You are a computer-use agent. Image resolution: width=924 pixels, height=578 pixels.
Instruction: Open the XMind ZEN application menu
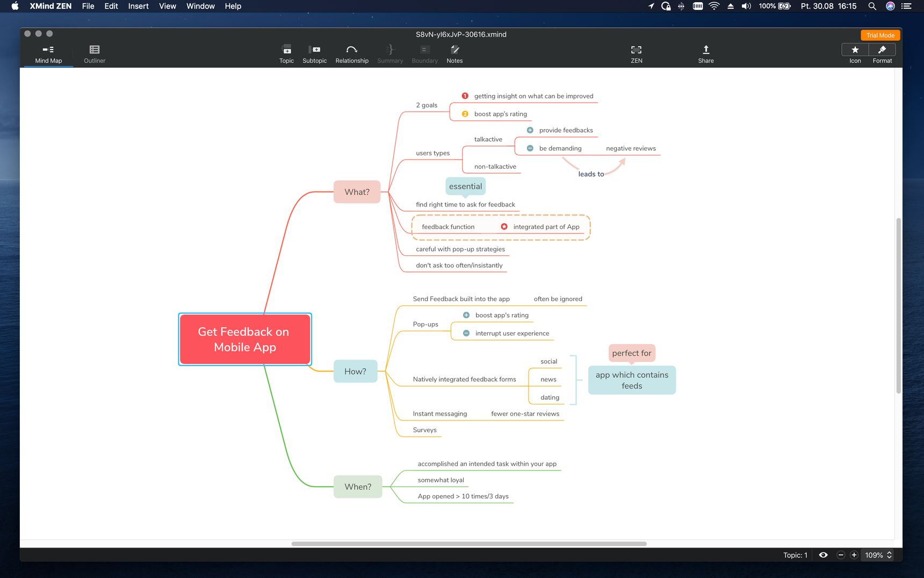[x=50, y=6]
